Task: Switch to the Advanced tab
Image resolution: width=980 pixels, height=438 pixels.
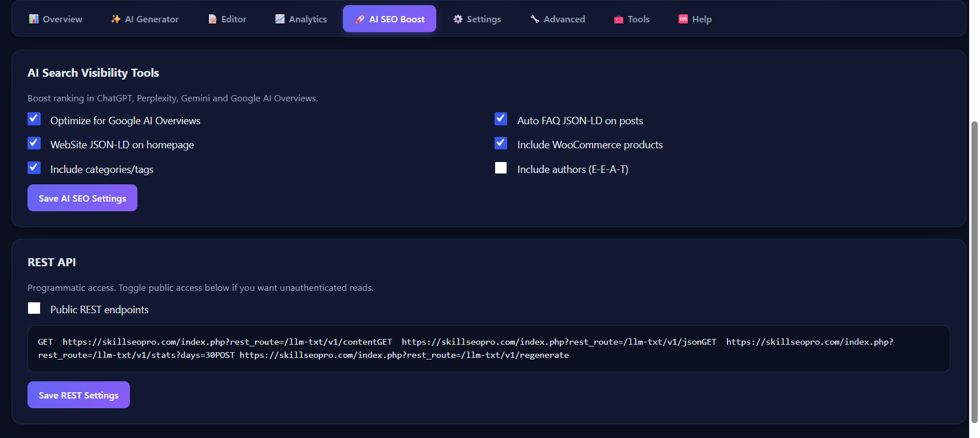Action: coord(558,19)
